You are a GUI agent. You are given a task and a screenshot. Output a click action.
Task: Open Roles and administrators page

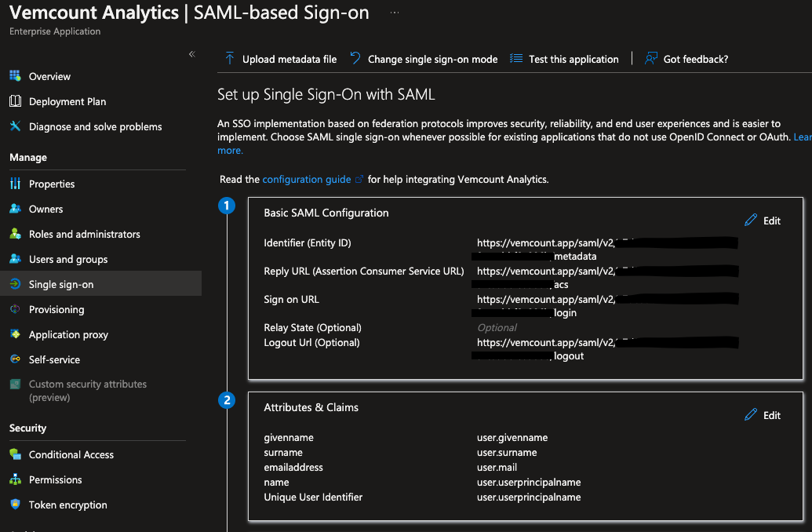85,234
